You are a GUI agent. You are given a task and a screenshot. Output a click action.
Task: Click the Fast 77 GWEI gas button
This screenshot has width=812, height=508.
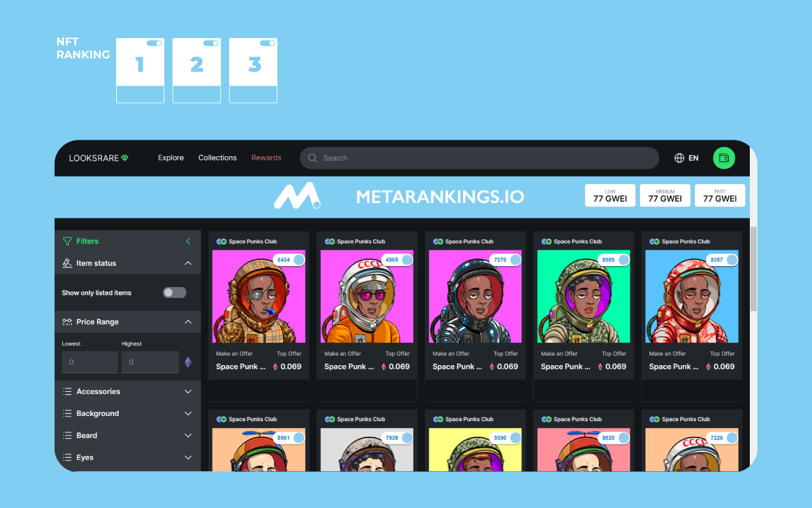pyautogui.click(x=720, y=196)
